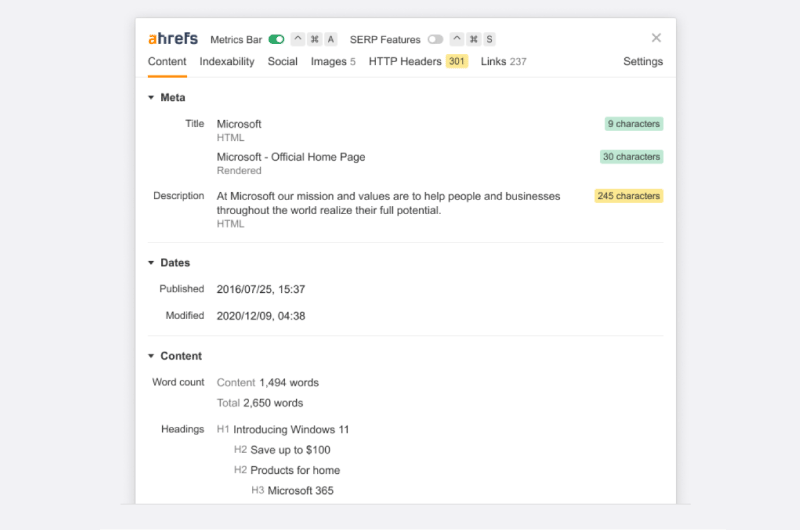Click the Metrics Bar label
The height and width of the screenshot is (530, 800).
(236, 40)
